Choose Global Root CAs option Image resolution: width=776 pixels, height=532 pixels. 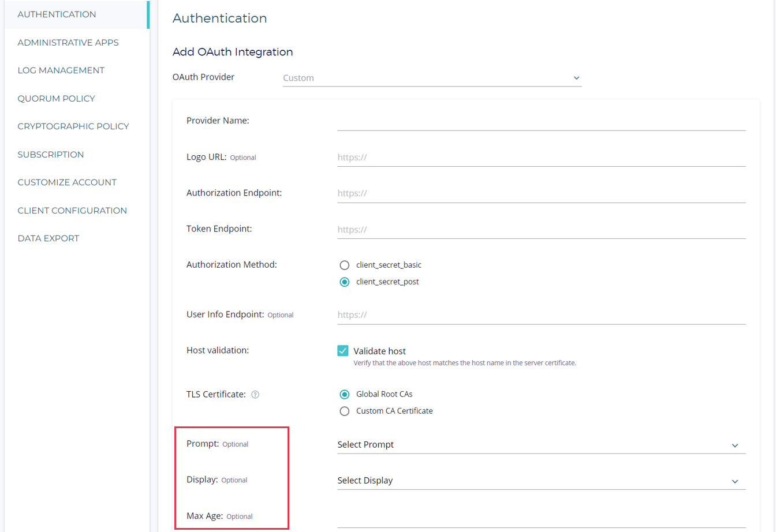pyautogui.click(x=345, y=395)
